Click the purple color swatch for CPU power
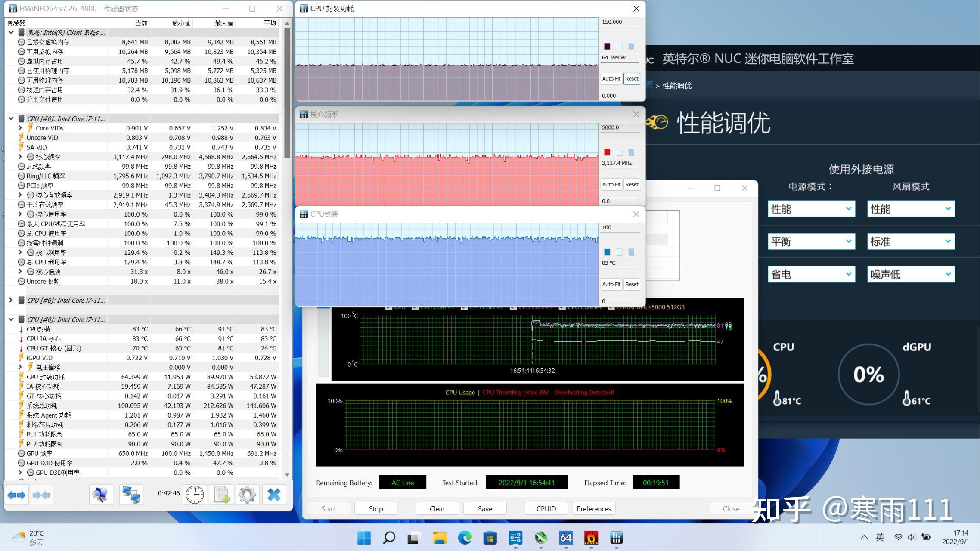Viewport: 980px width, 551px height. [x=607, y=46]
